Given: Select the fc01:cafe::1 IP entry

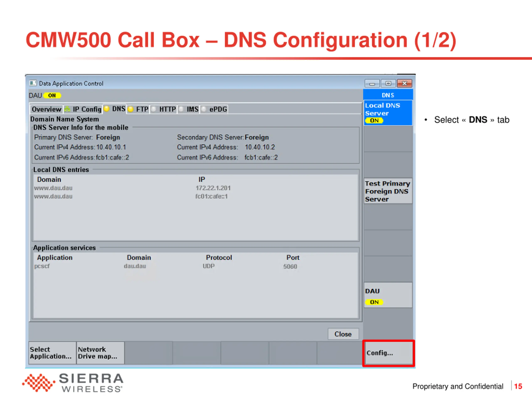Looking at the screenshot, I should 211,196.
